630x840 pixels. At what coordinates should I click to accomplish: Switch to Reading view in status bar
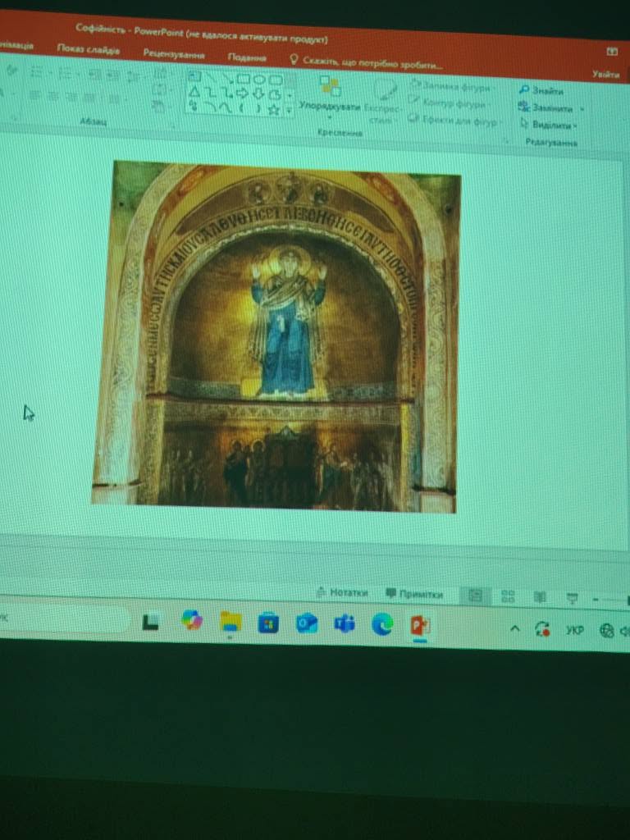[540, 597]
